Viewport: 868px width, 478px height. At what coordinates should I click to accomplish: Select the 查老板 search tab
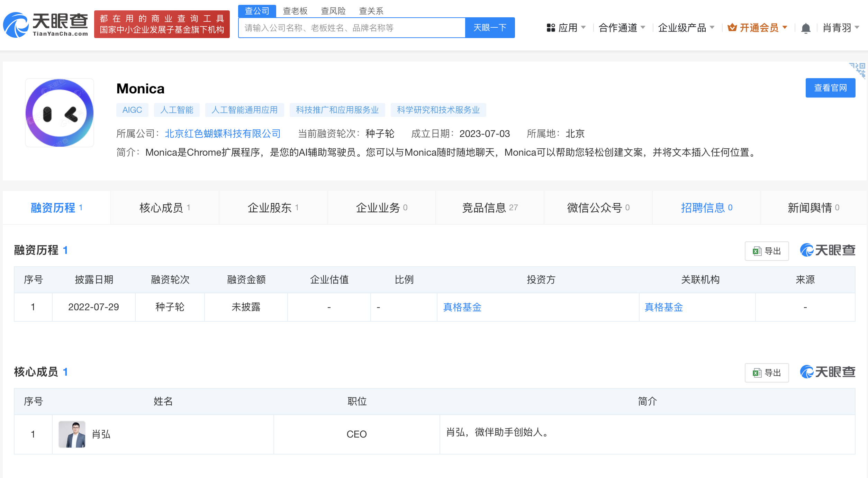(295, 11)
